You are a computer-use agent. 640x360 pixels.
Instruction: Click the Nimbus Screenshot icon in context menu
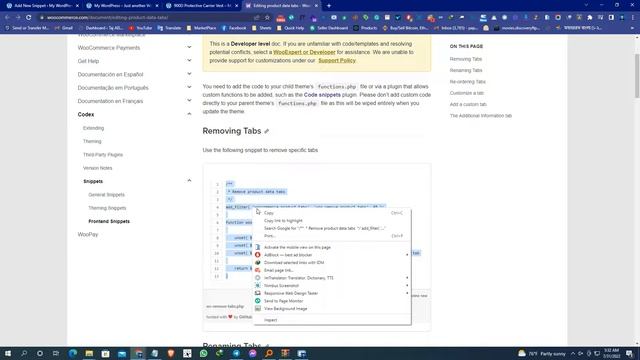click(258, 285)
